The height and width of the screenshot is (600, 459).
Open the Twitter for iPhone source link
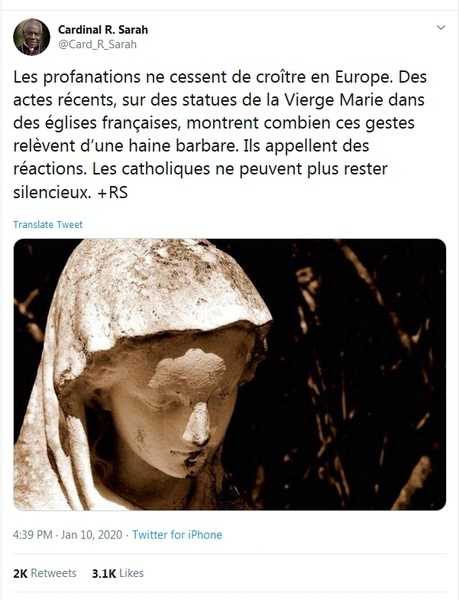point(177,535)
